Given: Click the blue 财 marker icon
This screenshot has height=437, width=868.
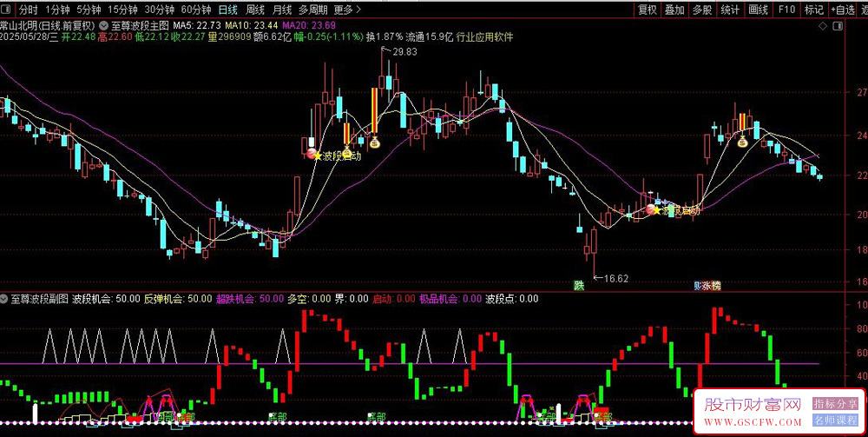Looking at the screenshot, I should (698, 286).
